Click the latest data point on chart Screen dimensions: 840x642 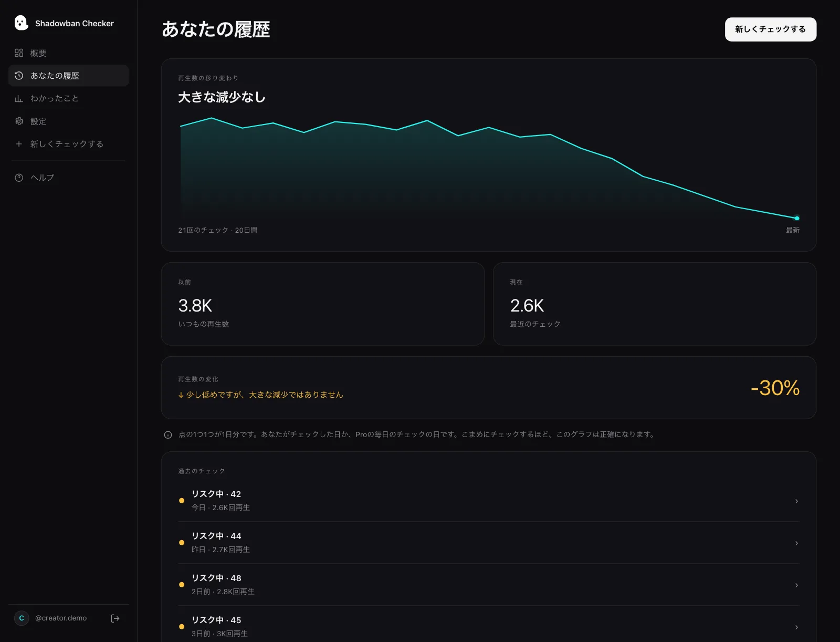797,218
